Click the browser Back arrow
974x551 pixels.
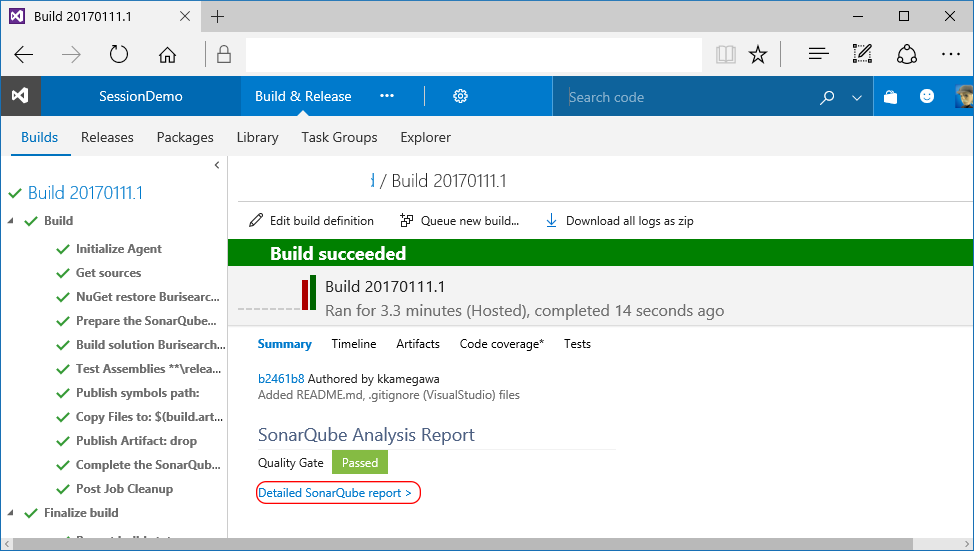click(24, 55)
